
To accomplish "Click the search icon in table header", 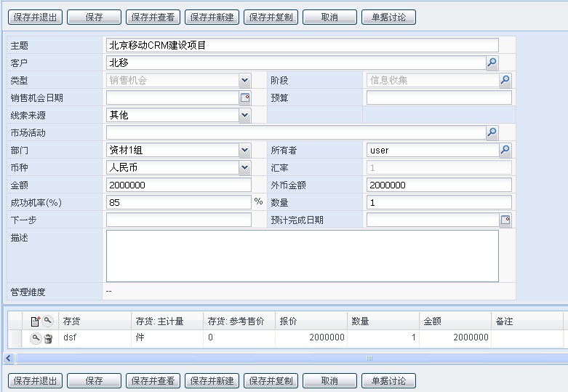I will tap(47, 321).
